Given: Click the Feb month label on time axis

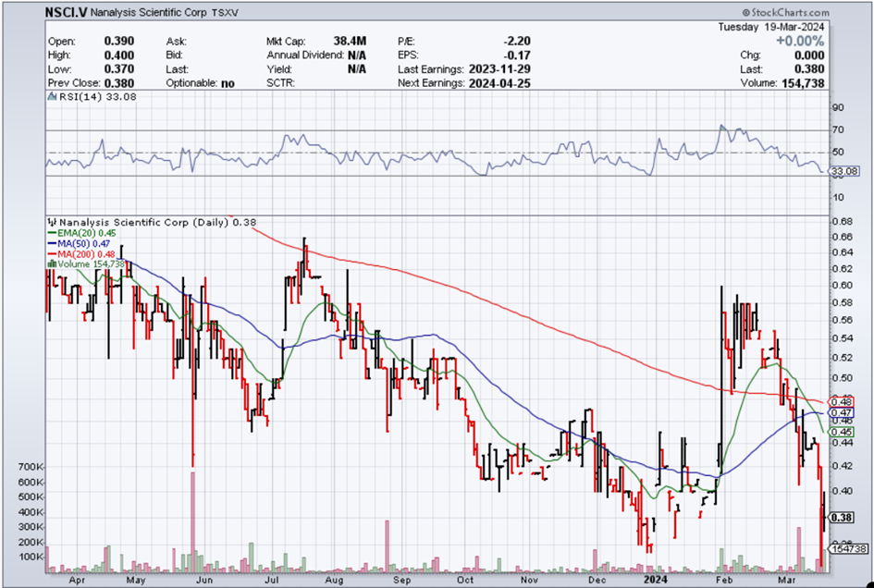Looking at the screenshot, I should point(724,580).
